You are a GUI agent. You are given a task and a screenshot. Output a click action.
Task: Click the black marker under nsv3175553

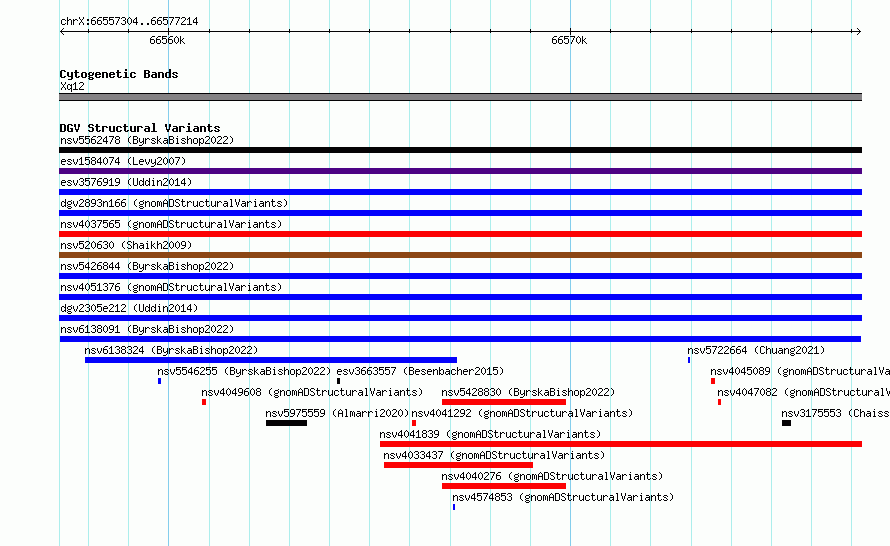(x=786, y=423)
